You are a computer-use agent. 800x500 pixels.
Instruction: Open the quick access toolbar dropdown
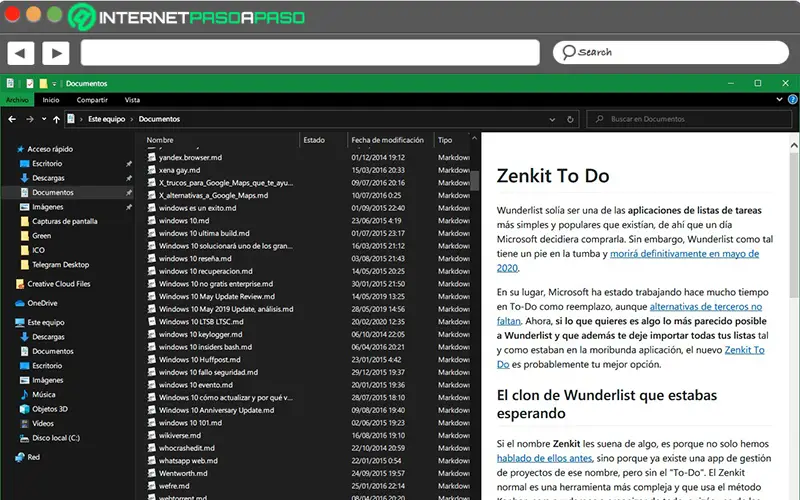54,84
